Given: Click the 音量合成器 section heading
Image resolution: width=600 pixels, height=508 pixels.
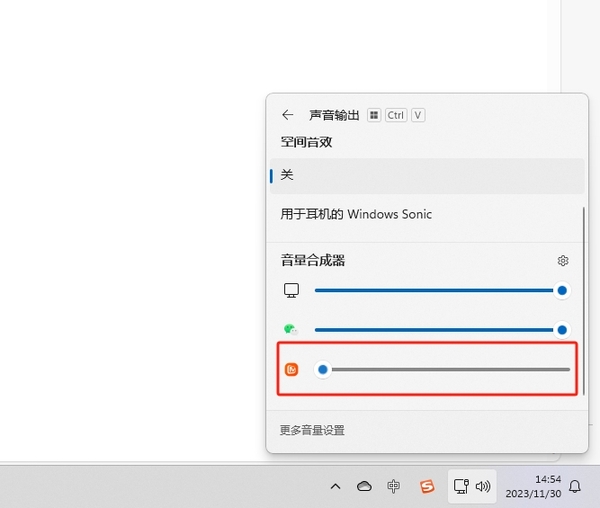Looking at the screenshot, I should tap(313, 261).
